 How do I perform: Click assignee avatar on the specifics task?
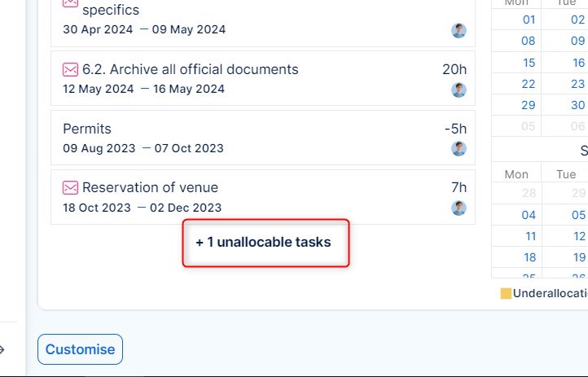click(459, 30)
